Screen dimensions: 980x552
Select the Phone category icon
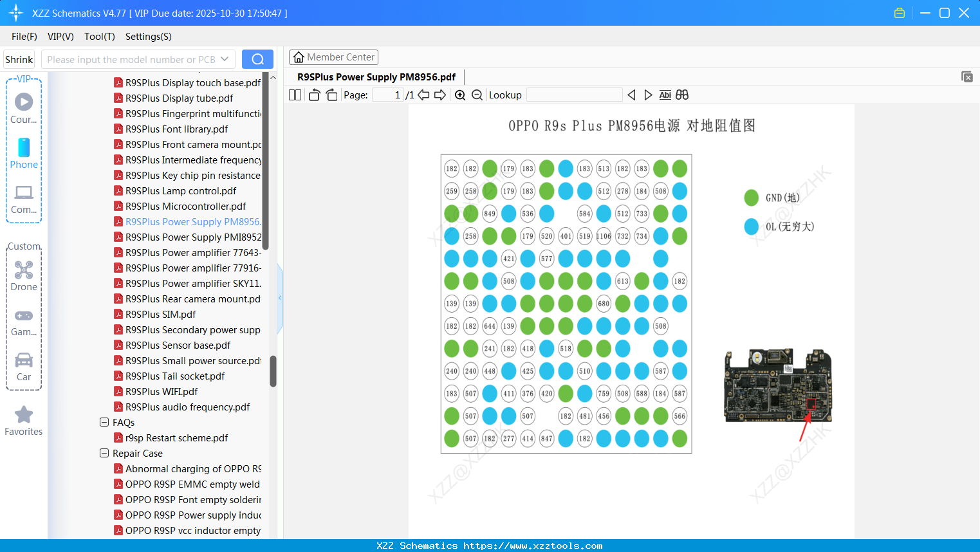pos(24,147)
